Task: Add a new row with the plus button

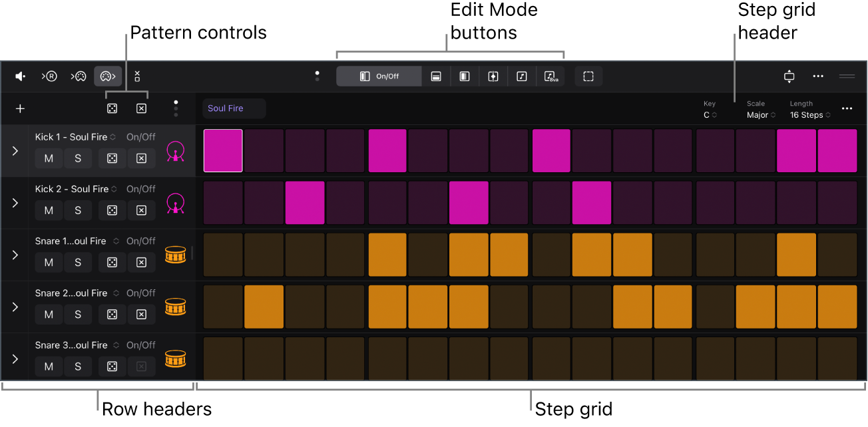Action: (19, 108)
